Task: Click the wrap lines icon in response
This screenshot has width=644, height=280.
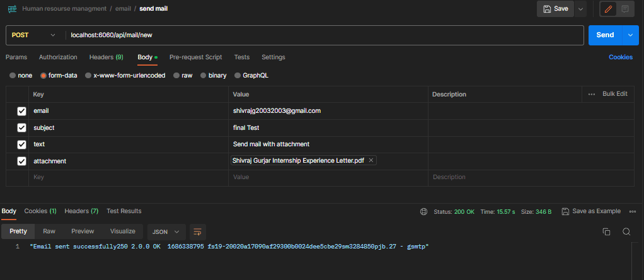Action: pos(198,231)
